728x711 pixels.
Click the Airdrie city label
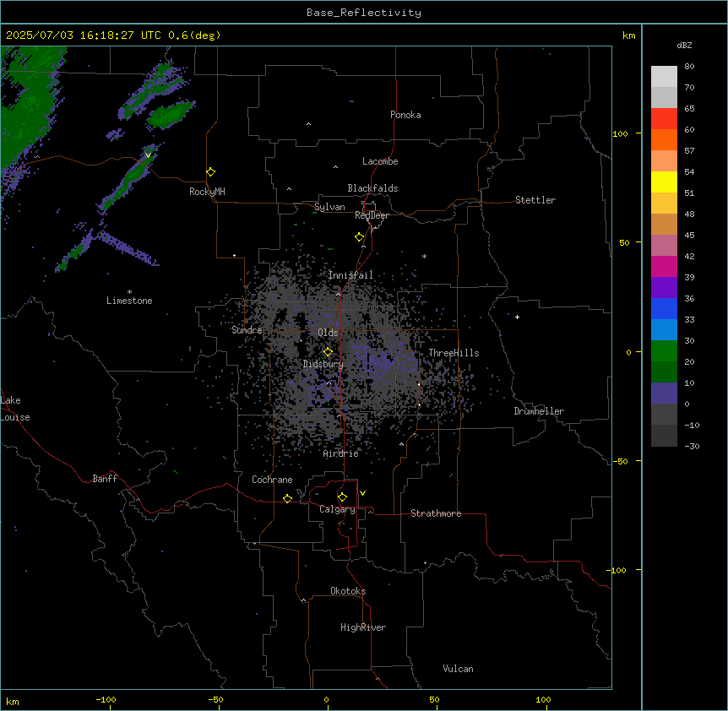340,453
